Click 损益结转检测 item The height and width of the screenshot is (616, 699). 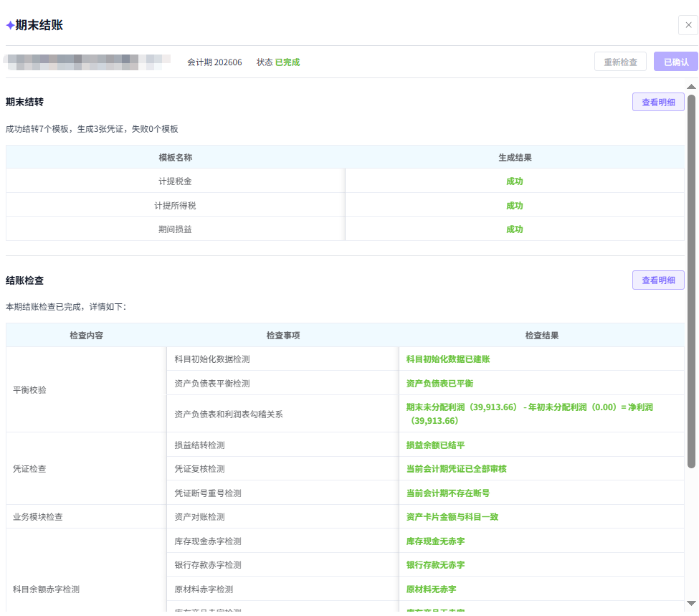[199, 445]
